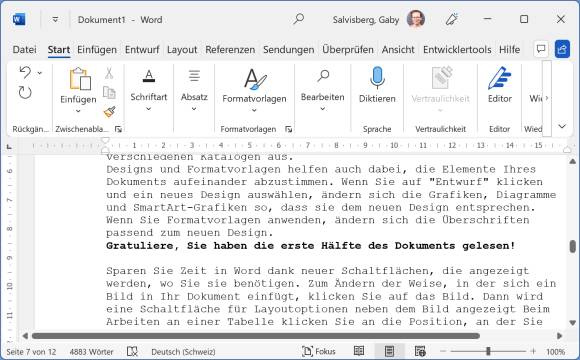Click the right indent marker on ruler

pyautogui.click(x=567, y=149)
